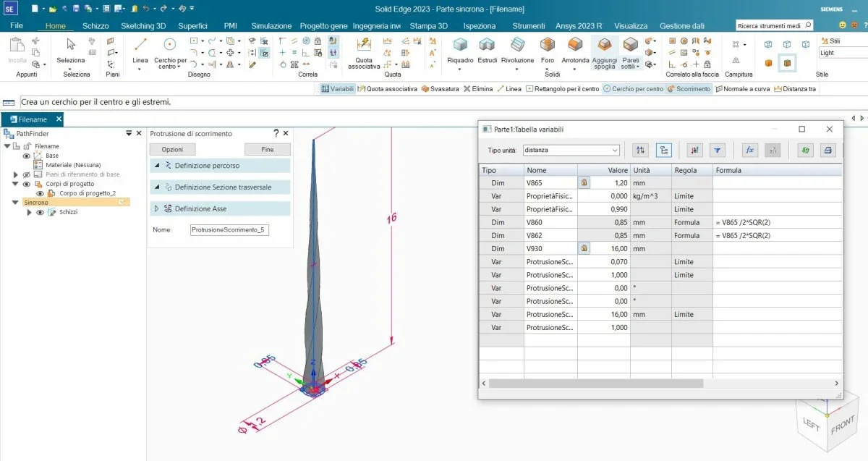Toggle visibility of Piani di riferimento di base
868x461 pixels.
click(x=27, y=174)
